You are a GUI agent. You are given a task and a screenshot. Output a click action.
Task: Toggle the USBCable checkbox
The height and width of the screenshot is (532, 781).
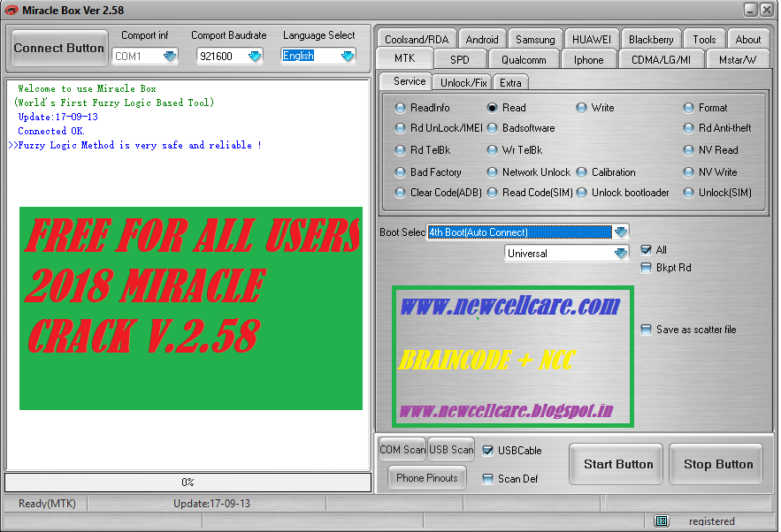tap(487, 451)
